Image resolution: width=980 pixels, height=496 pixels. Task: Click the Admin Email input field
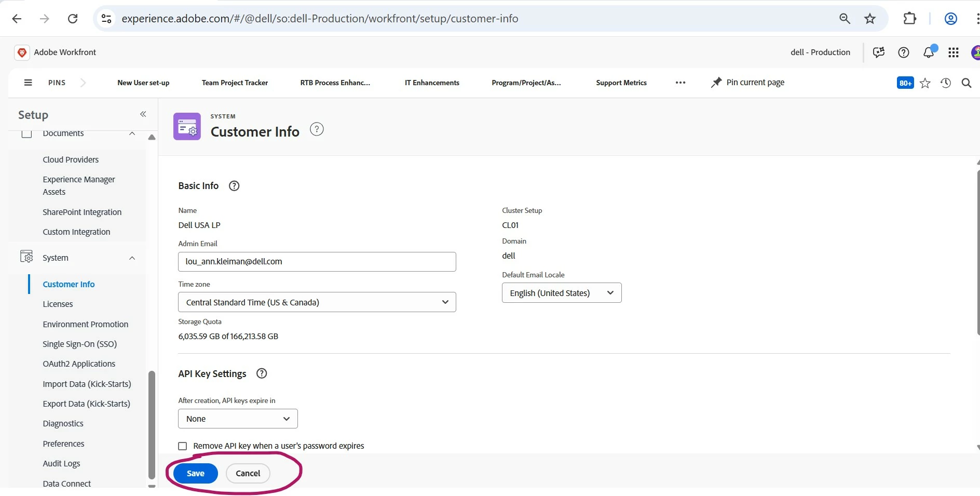[317, 262]
